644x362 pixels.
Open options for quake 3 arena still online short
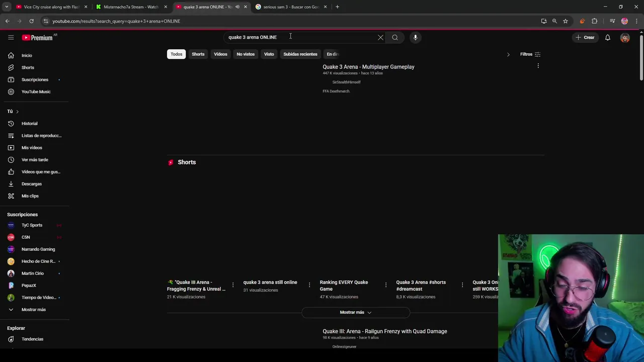pyautogui.click(x=309, y=285)
